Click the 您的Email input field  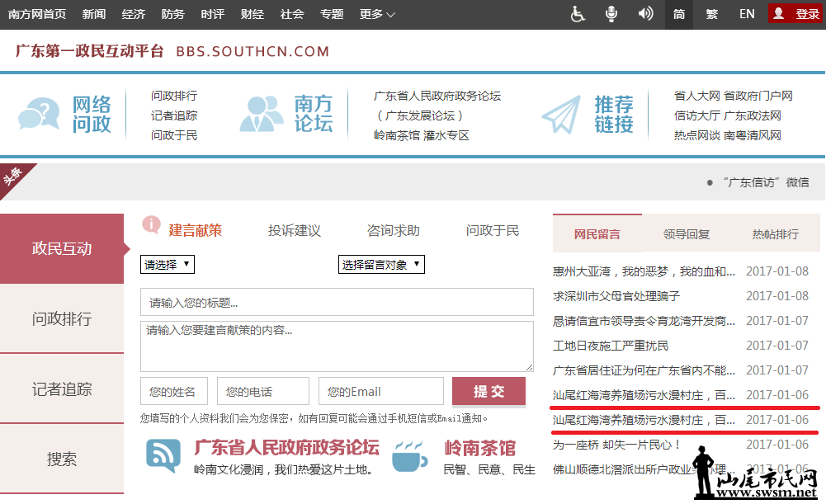pyautogui.click(x=381, y=391)
